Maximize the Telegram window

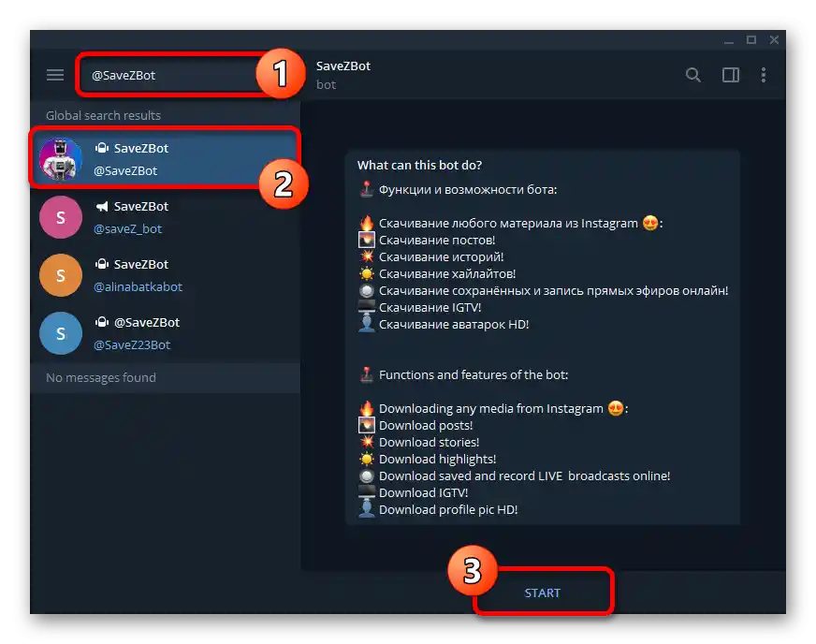pyautogui.click(x=750, y=39)
